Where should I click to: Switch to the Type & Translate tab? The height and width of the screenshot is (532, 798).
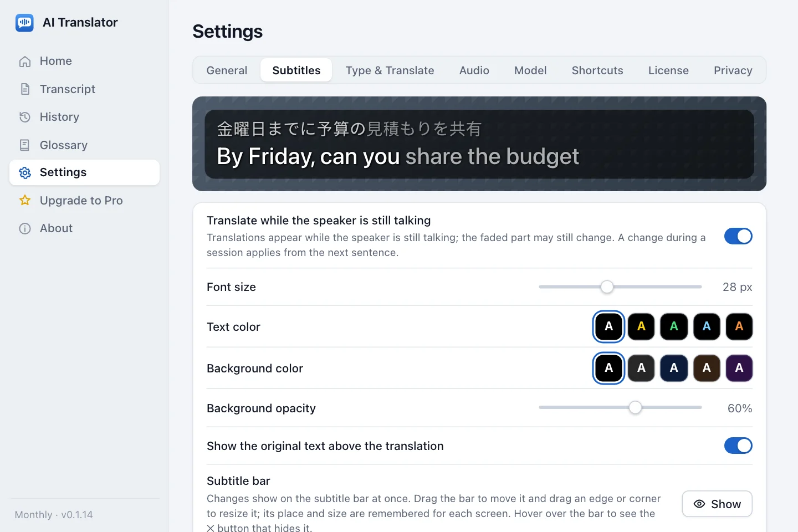point(390,70)
